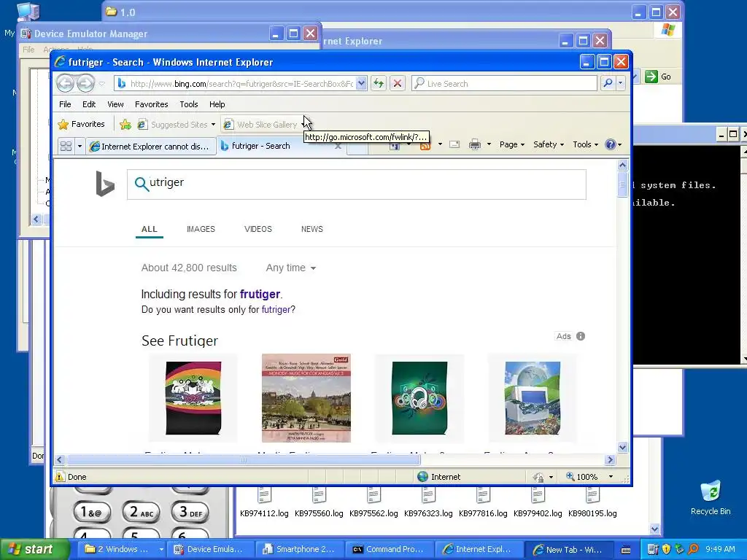Screen dimensions: 747x560
Task: Open the Favorites center star button
Action: [x=81, y=124]
